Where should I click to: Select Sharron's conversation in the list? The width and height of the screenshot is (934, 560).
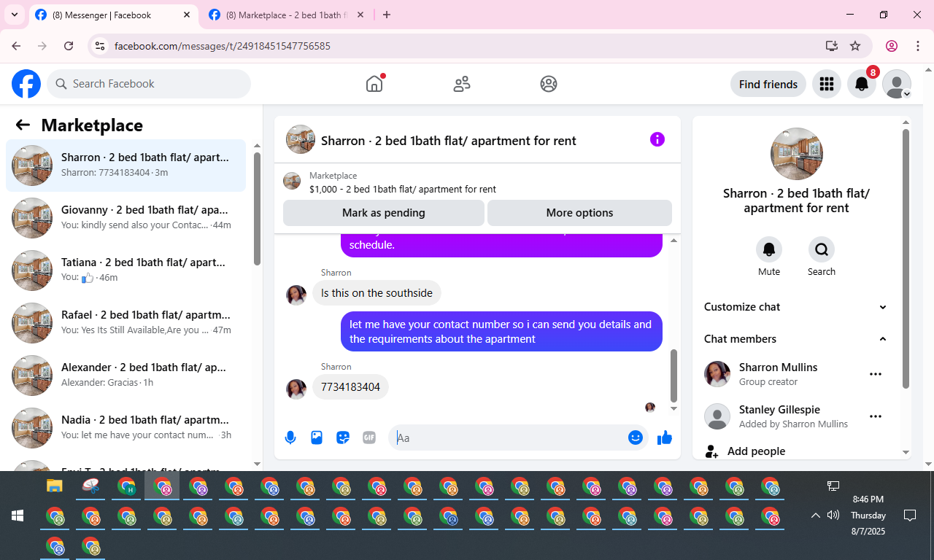(x=126, y=166)
